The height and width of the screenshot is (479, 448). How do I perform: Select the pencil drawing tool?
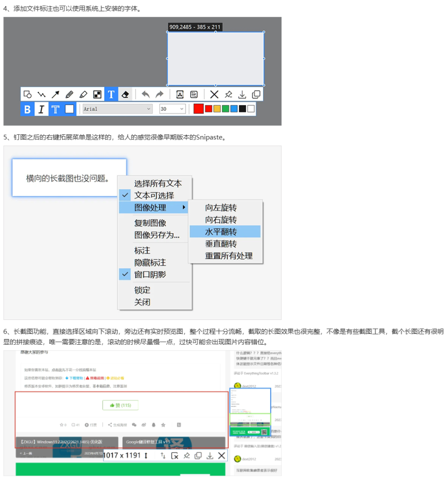[x=69, y=94]
